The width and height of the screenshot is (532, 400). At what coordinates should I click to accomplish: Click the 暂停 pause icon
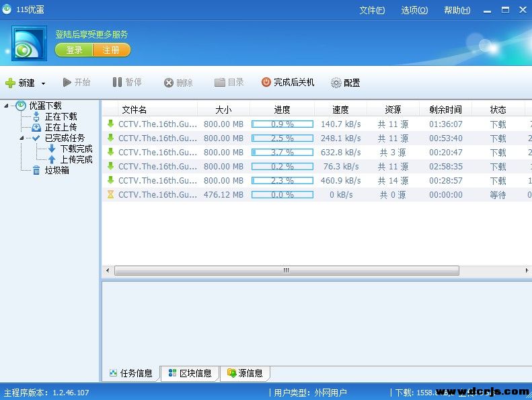117,82
